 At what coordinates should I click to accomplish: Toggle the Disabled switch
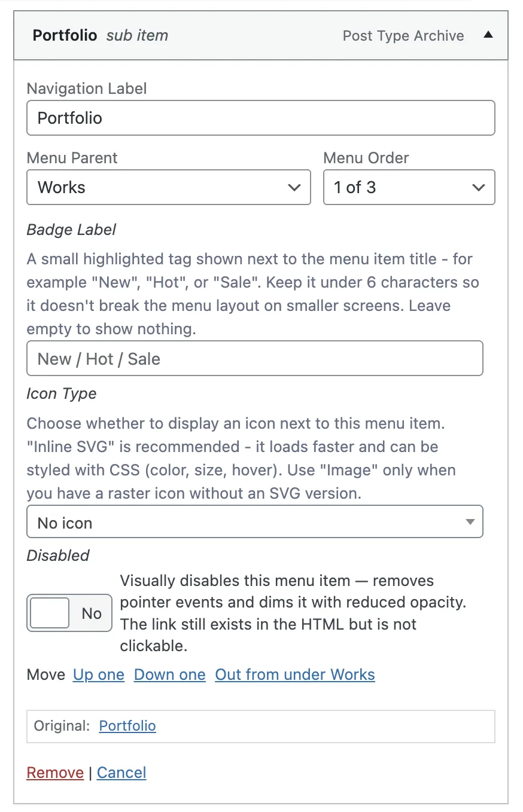[x=69, y=613]
